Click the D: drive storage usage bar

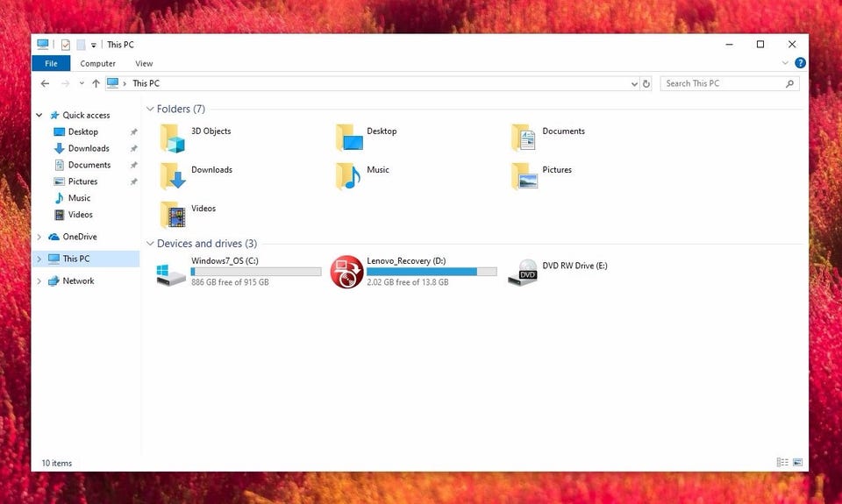pos(432,272)
